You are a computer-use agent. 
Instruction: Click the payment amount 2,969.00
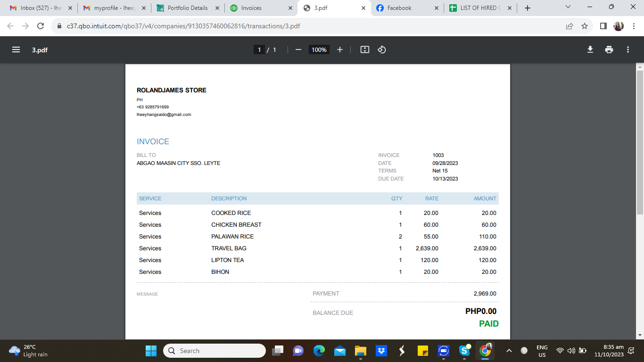[485, 294]
